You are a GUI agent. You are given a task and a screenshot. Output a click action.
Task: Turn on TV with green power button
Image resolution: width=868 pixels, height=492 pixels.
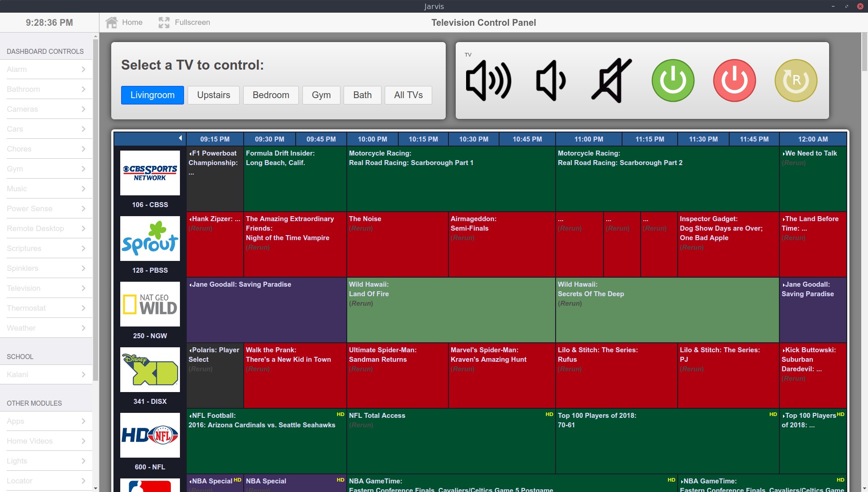[x=673, y=80]
